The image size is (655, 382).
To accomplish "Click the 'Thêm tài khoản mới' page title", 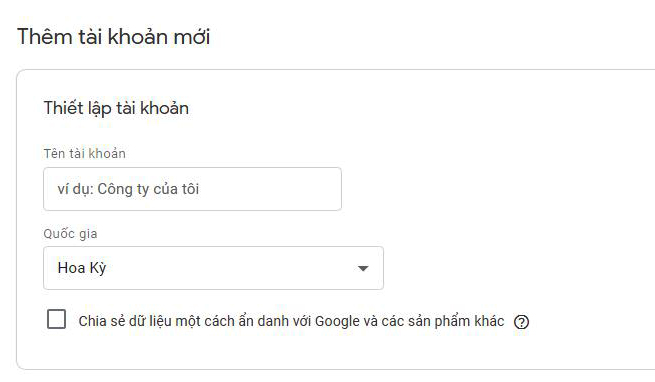I will [114, 36].
